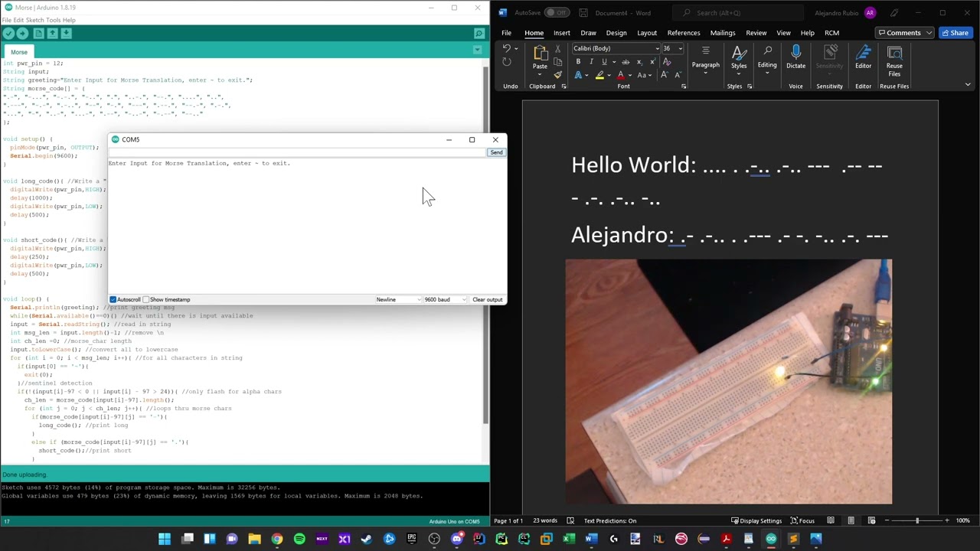
Task: Open the Arduino Serial Monitor magnifier icon
Action: (x=479, y=34)
